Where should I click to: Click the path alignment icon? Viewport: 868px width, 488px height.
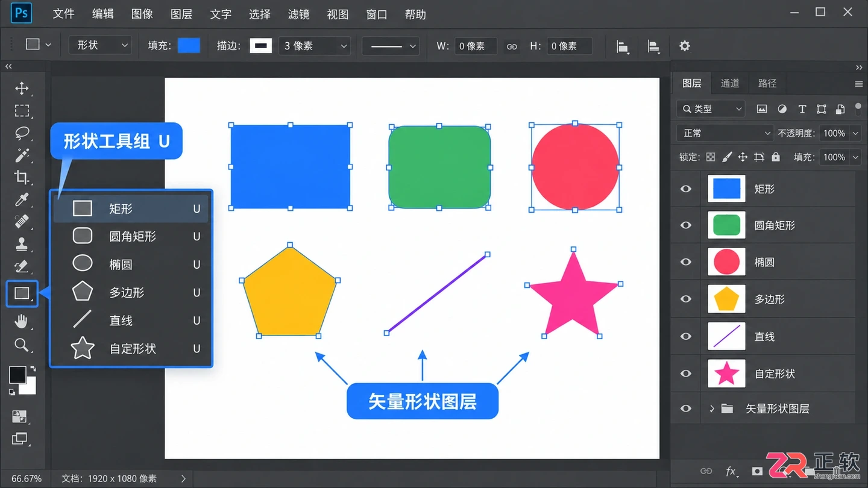click(x=623, y=46)
